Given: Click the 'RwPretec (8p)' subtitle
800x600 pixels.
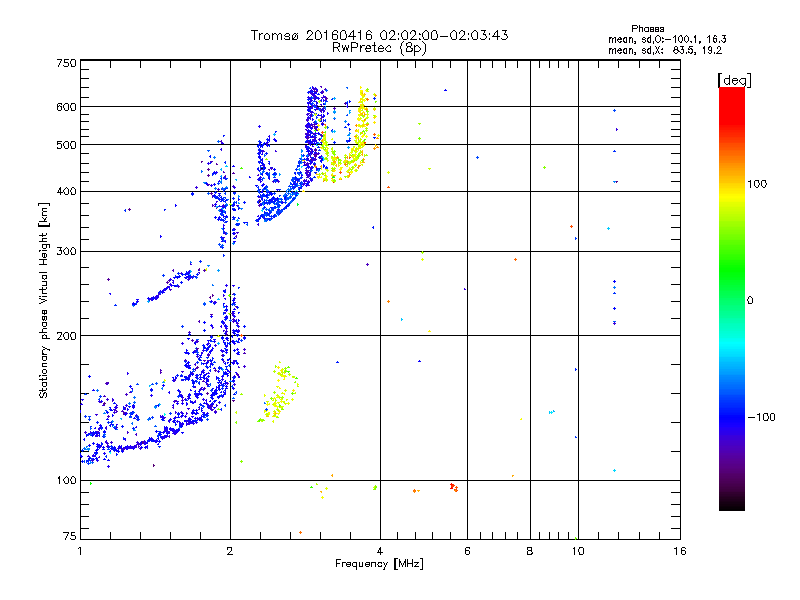Looking at the screenshot, I should click(379, 48).
